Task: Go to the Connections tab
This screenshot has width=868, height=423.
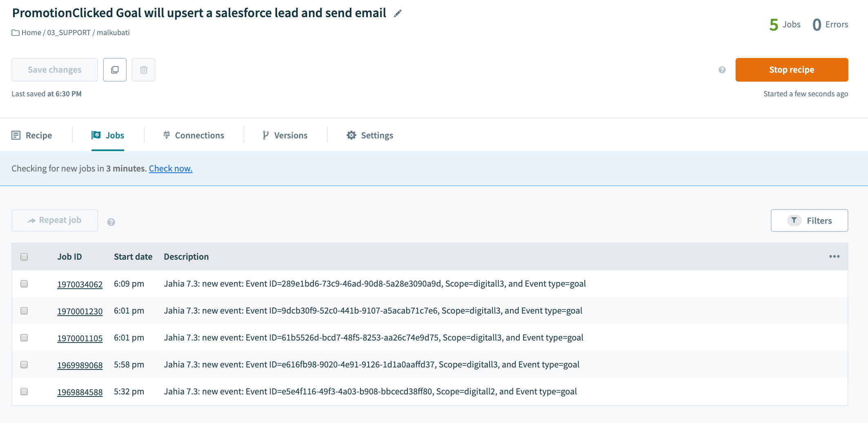Action: 194,135
